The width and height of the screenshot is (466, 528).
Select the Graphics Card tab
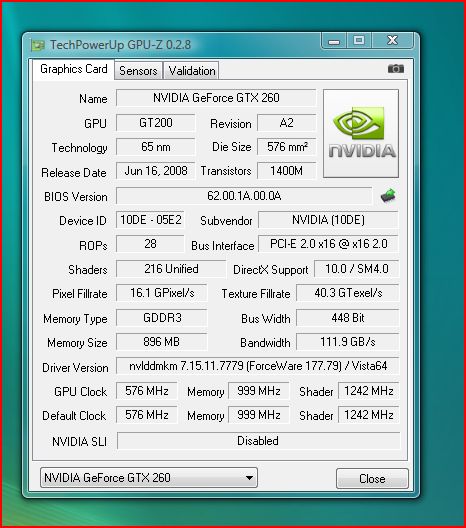click(74, 69)
